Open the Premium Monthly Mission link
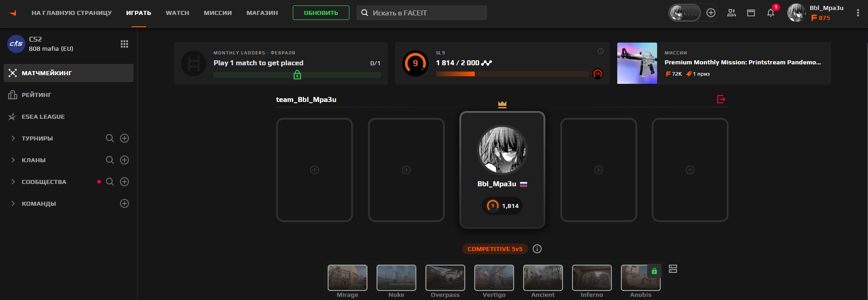Image resolution: width=868 pixels, height=300 pixels. point(743,63)
